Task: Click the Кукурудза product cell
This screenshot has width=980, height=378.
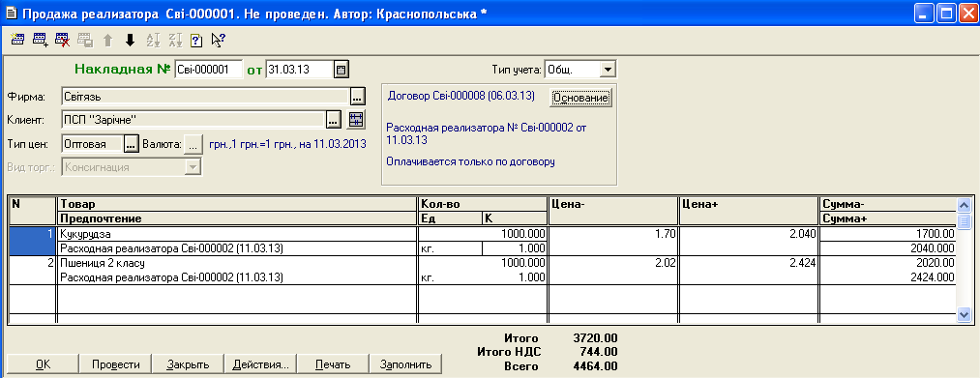Action: (x=237, y=234)
